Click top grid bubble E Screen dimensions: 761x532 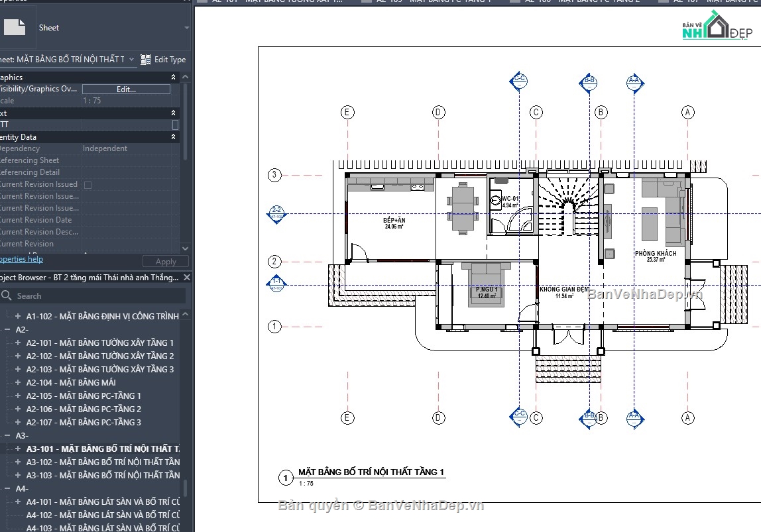point(347,113)
